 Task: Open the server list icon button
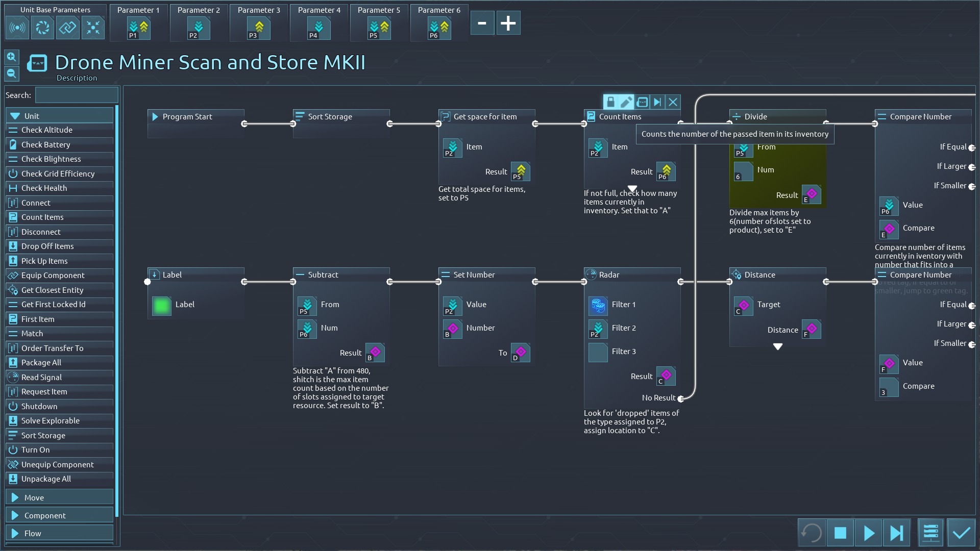pos(931,533)
